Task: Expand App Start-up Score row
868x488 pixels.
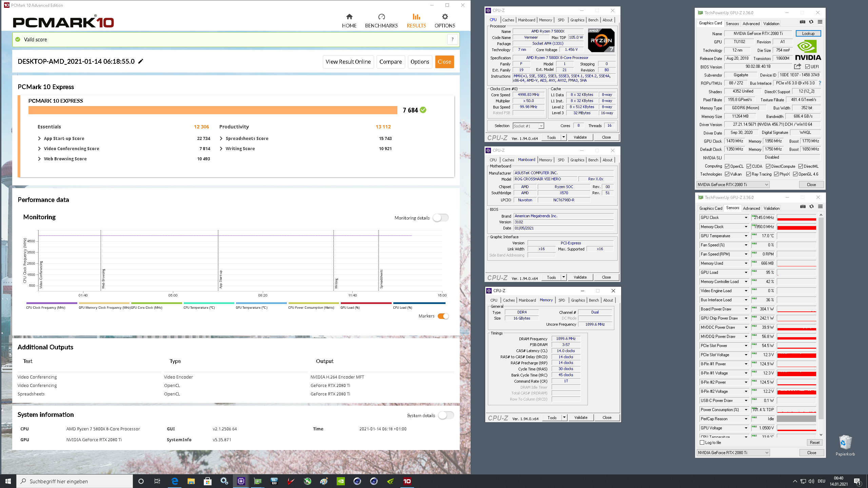Action: 39,138
